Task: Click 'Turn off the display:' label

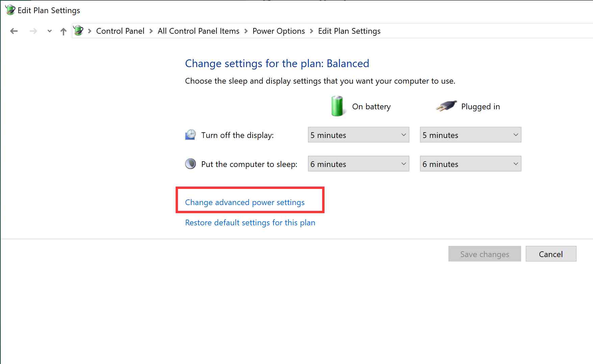Action: coord(237,135)
